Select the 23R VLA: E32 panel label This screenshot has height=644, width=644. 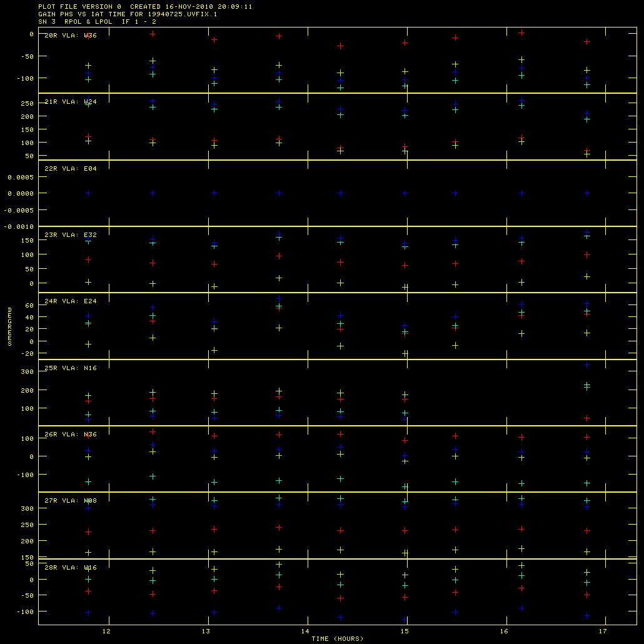[x=70, y=235]
